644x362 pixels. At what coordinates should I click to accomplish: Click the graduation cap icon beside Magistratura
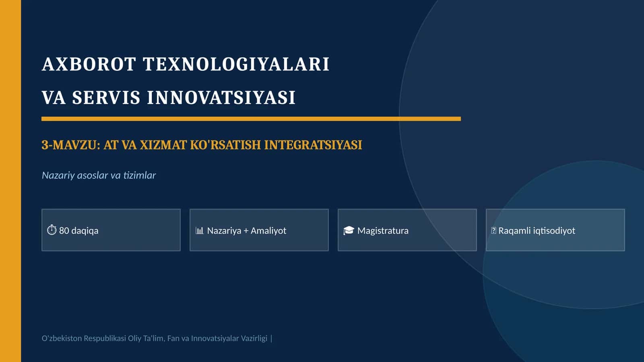click(349, 230)
